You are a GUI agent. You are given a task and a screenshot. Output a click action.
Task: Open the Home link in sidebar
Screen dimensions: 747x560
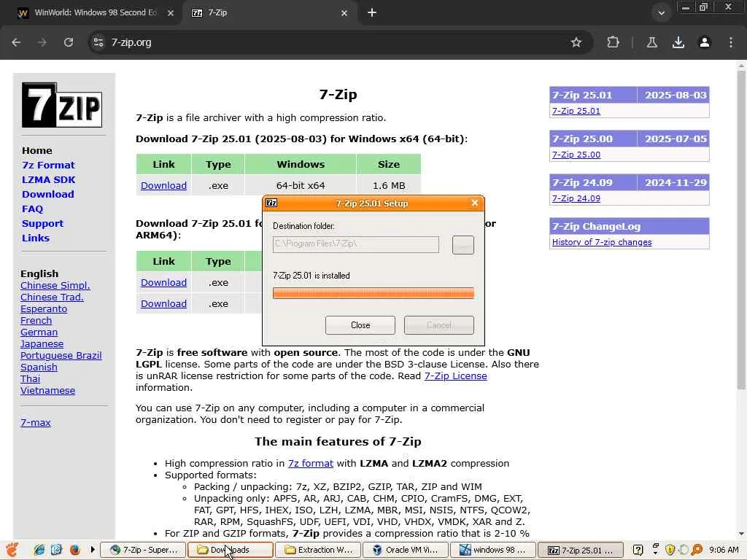[37, 150]
